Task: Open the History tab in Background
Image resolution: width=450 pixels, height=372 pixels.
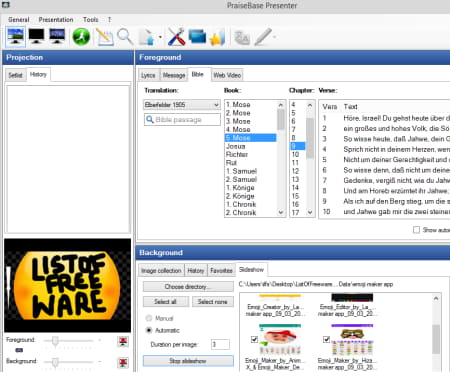Action: 196,271
